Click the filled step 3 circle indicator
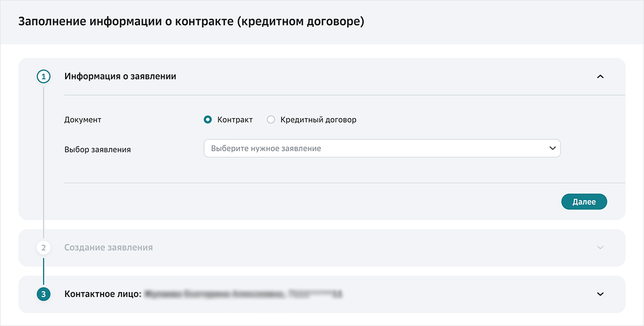644x326 pixels. click(44, 294)
